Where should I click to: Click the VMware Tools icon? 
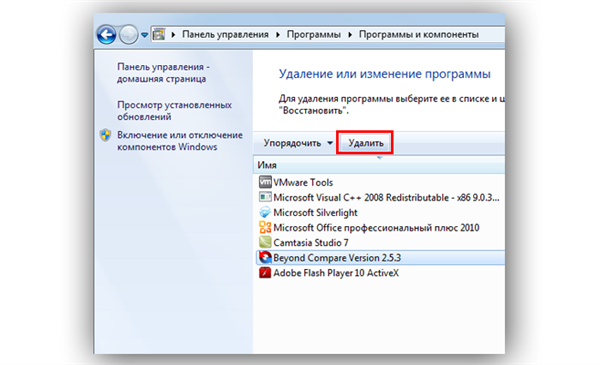(x=265, y=182)
